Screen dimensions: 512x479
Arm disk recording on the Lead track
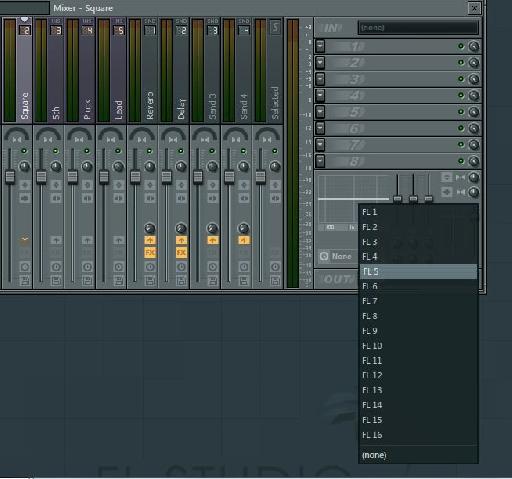coord(119,281)
